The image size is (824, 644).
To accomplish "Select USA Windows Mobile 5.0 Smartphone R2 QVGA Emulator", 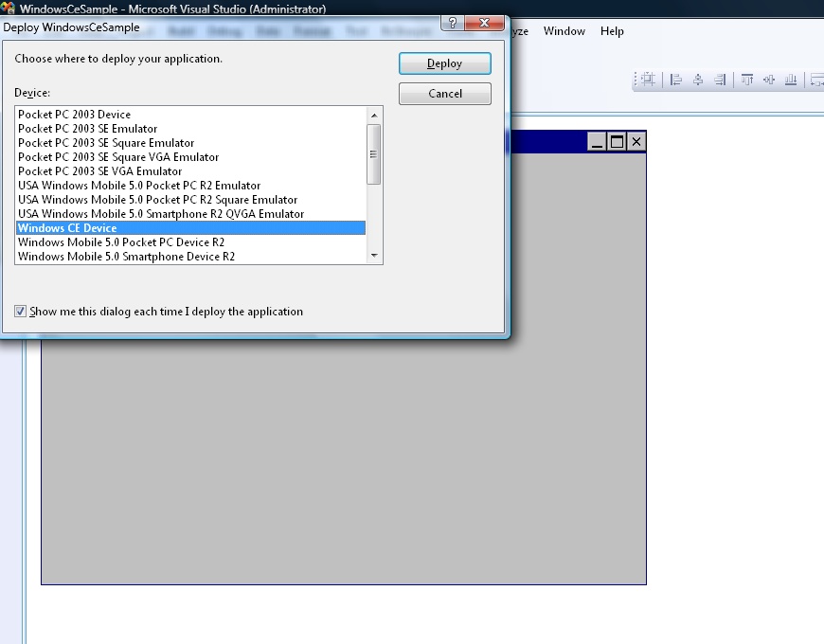I will (190, 214).
